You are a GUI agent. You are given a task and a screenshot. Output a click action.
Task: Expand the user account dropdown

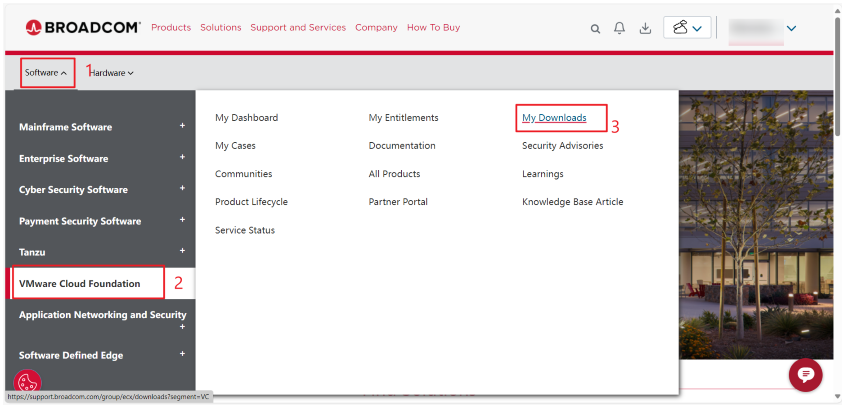(x=764, y=28)
